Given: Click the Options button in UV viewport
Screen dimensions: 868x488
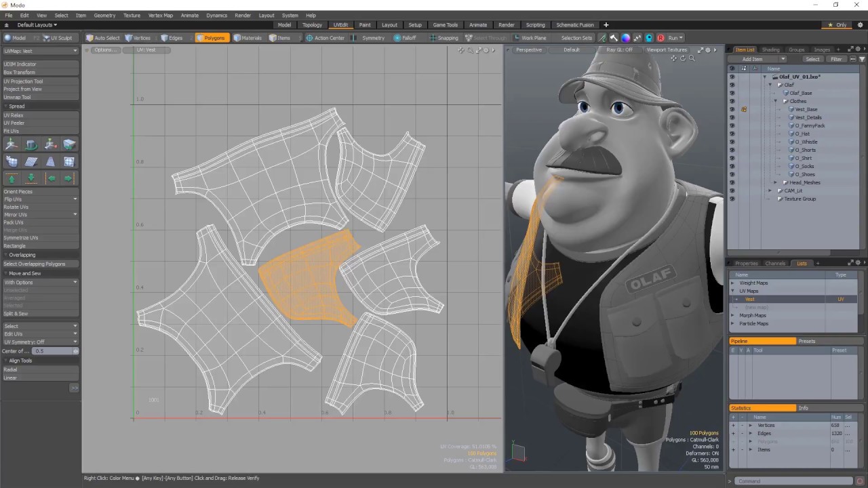Looking at the screenshot, I should 104,50.
